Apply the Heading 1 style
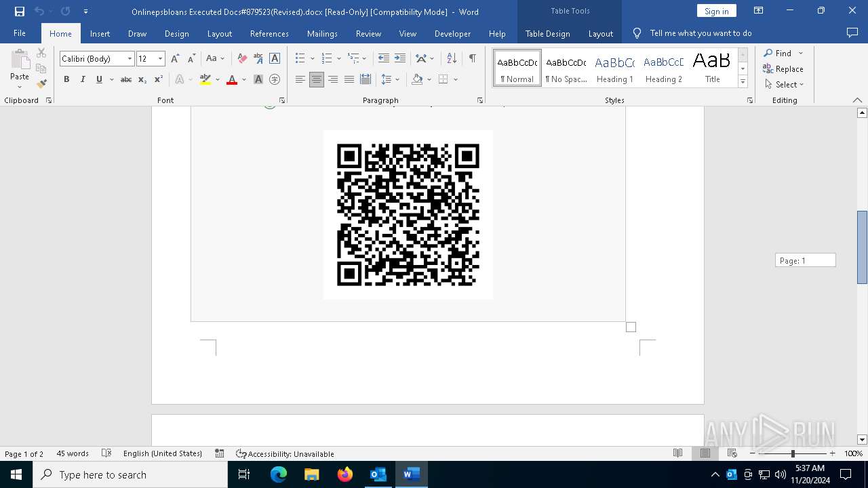Viewport: 868px width, 488px height. 615,68
